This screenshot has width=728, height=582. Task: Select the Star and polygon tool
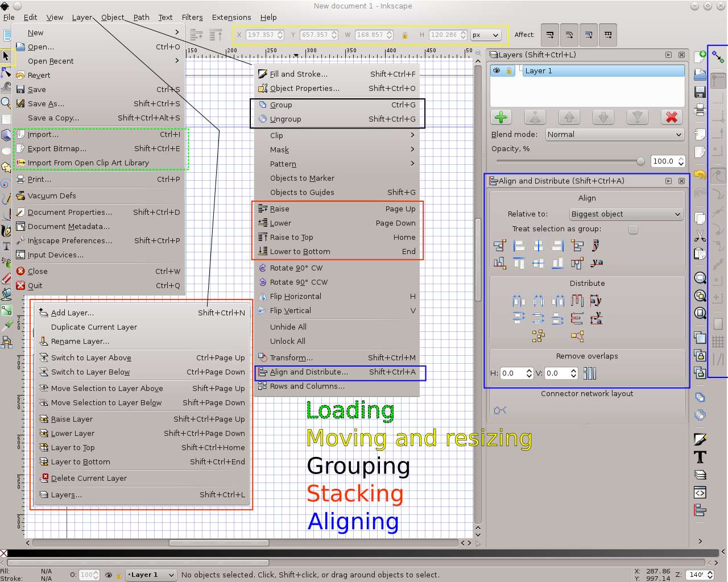[6, 167]
